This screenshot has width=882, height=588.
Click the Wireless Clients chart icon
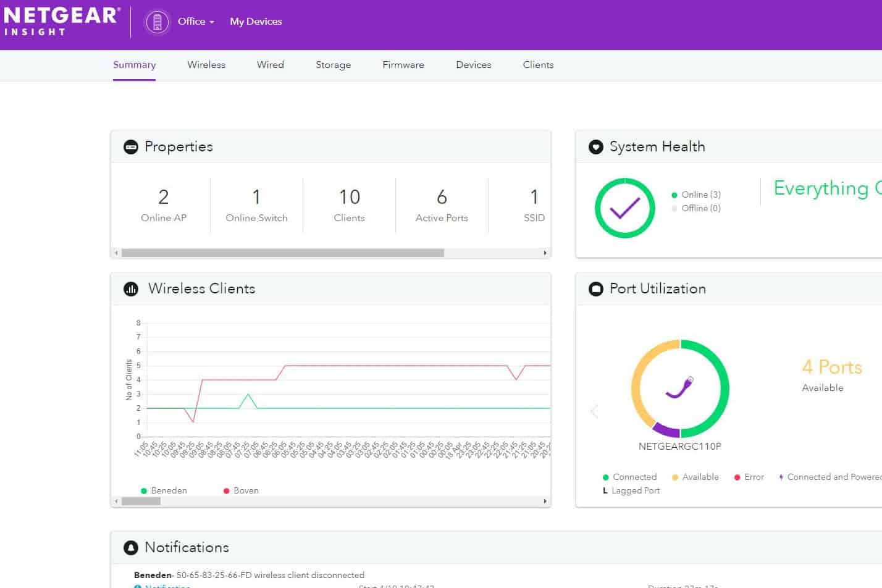[x=131, y=289]
